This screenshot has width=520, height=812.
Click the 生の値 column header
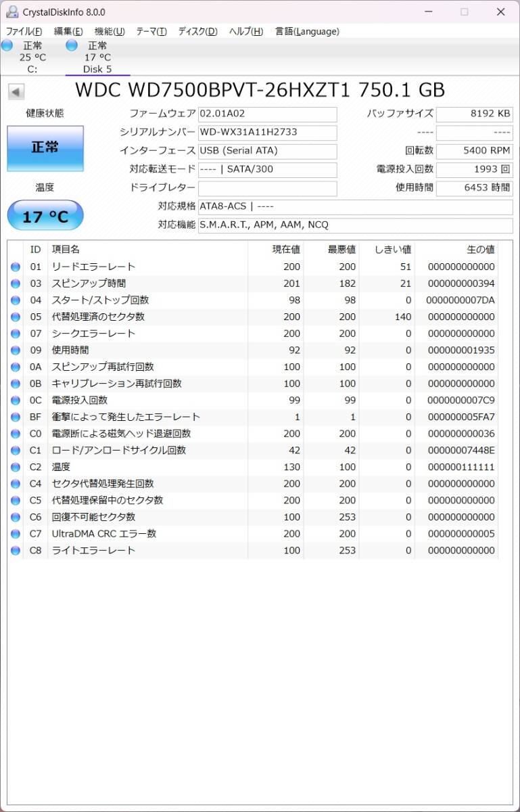[456, 250]
